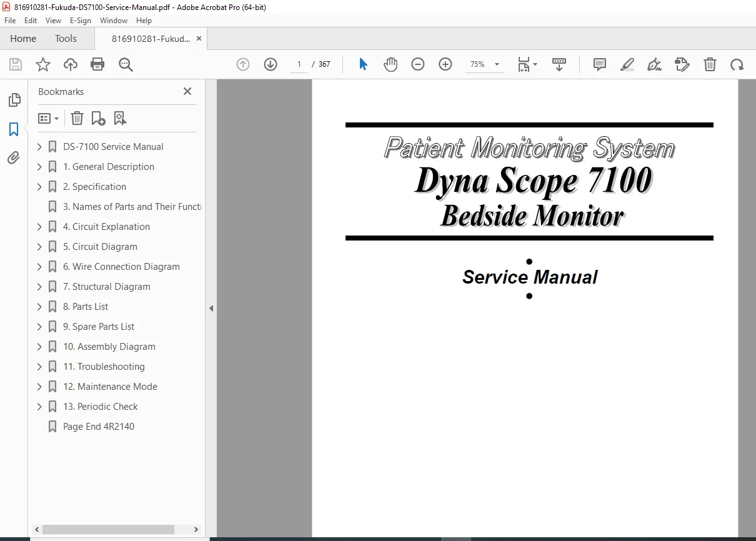Toggle Bookmarks side panel icon
Screen dimensions: 756x541
point(14,129)
